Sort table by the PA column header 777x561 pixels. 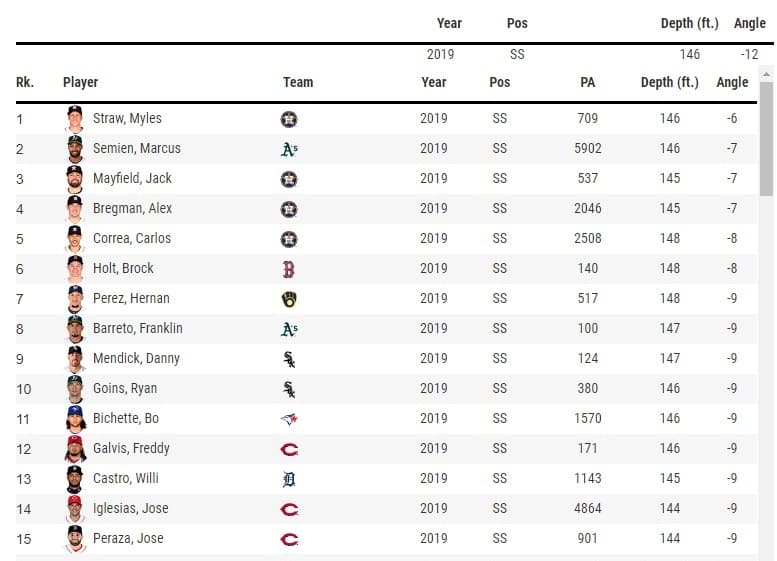[x=587, y=82]
